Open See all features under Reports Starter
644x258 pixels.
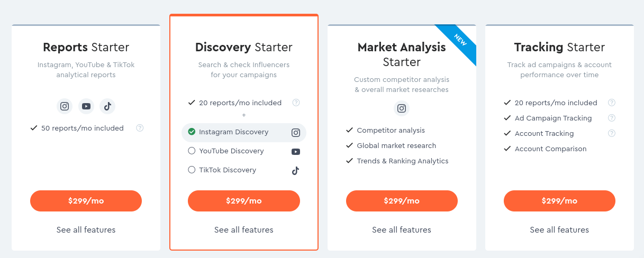tap(86, 230)
